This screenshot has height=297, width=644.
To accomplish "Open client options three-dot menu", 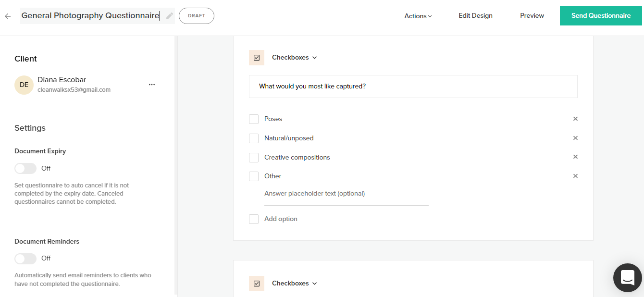I will [x=152, y=85].
